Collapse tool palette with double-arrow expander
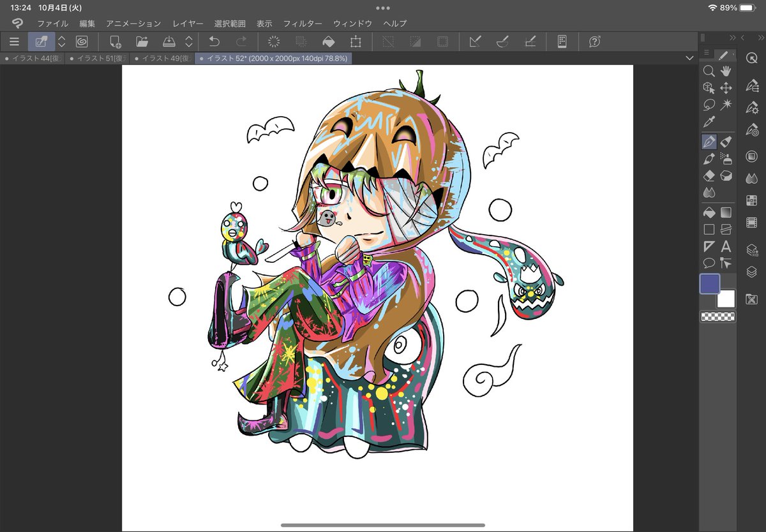Screen dimensions: 766x532 733,38
